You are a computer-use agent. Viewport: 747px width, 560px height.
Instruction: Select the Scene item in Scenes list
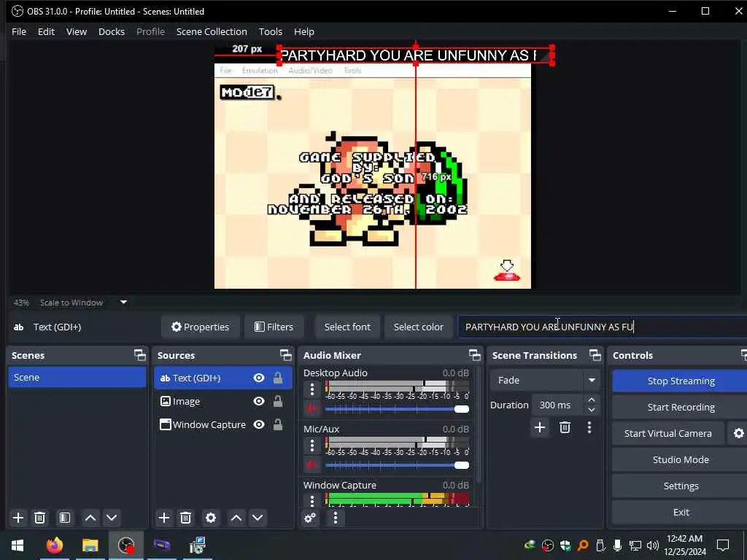pyautogui.click(x=77, y=377)
